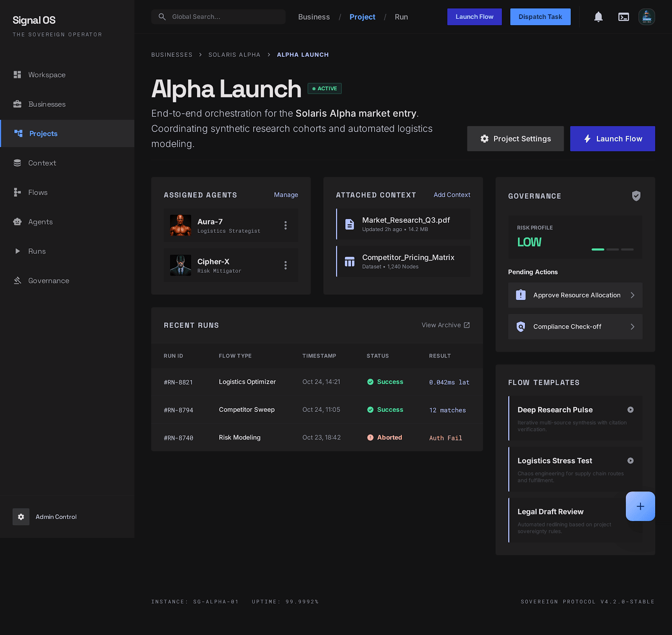Viewport: 672px width, 635px height.
Task: Click the Compliance Check-off shield icon
Action: click(521, 327)
